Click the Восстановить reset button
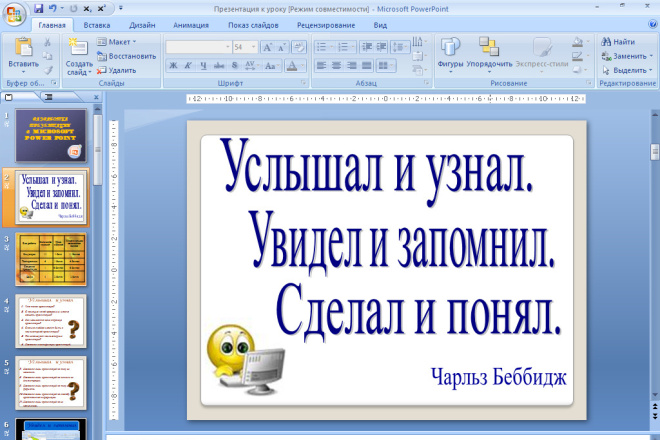Viewport: 660px width, 440px height. 126,56
